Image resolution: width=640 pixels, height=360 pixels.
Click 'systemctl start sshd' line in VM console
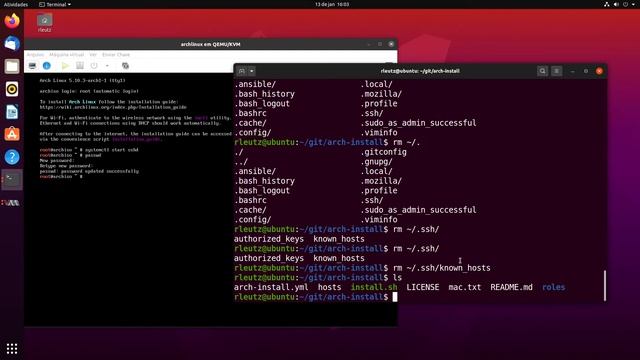(89, 150)
